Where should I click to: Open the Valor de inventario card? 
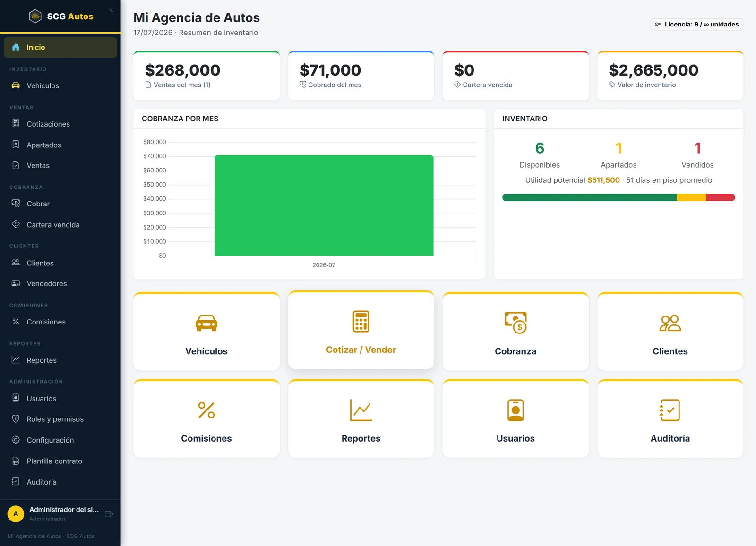[670, 76]
